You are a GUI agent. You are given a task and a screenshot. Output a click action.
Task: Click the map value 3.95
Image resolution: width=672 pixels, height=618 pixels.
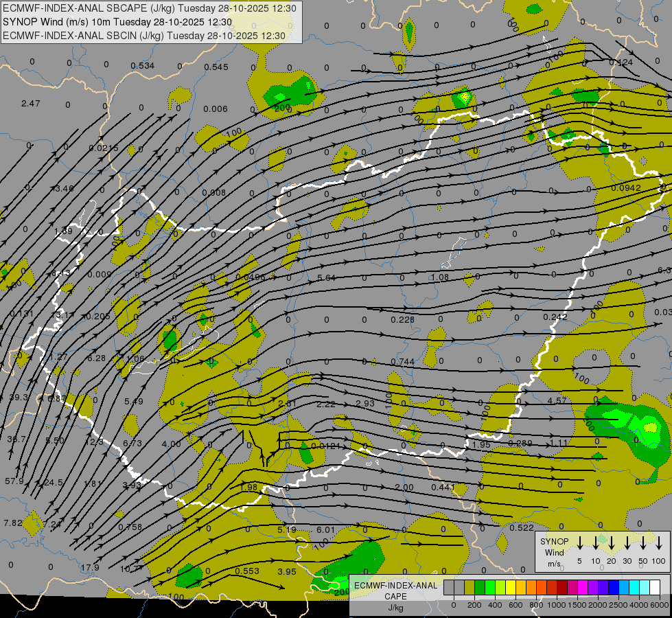coord(287,572)
